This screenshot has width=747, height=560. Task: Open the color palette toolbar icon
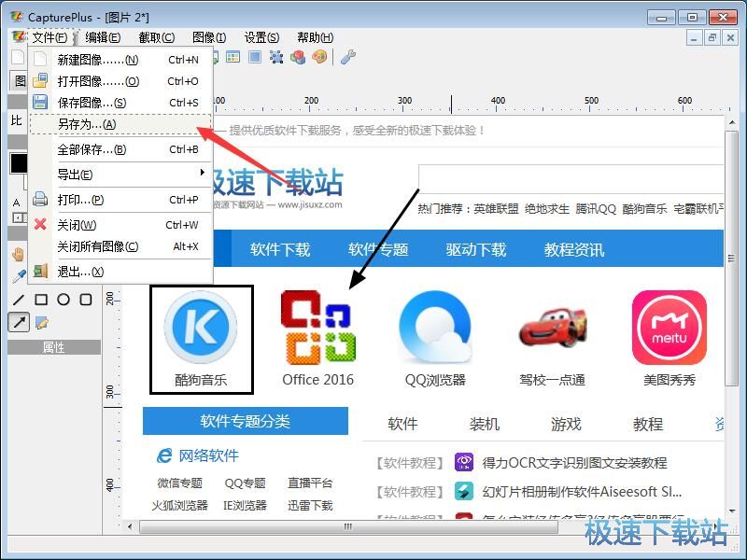pyautogui.click(x=319, y=57)
